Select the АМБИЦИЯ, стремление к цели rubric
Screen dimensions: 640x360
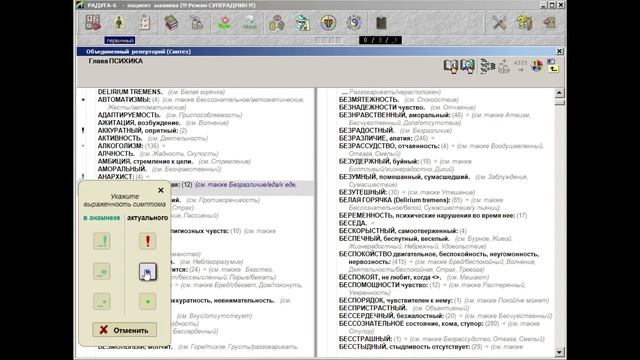pos(145,161)
